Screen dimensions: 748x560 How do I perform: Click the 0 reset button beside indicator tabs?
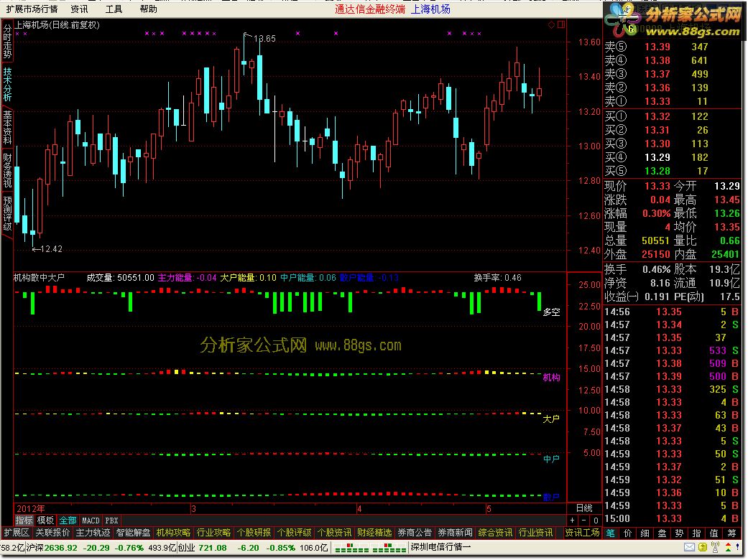click(x=596, y=521)
